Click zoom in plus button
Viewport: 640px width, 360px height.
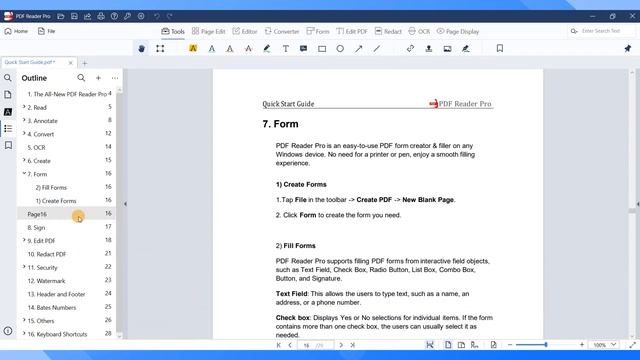[582, 345]
